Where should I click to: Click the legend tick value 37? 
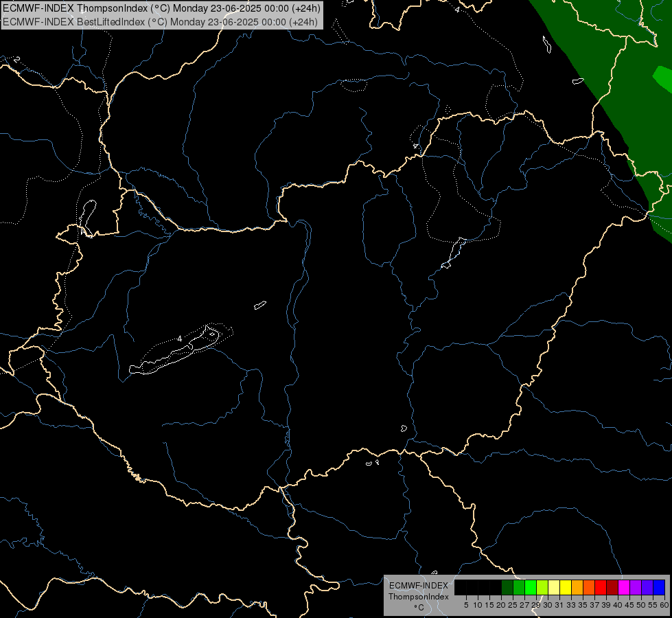tap(595, 605)
